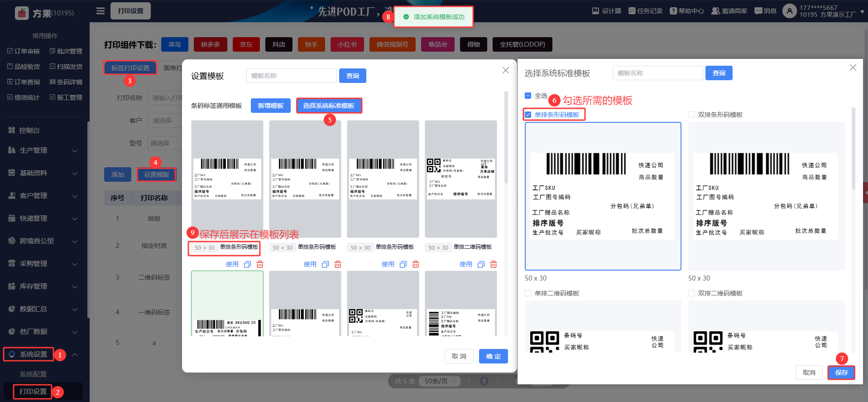This screenshot has width=868, height=402.
Task: Open 打印设置 in the sidebar submenu
Action: coord(33,392)
